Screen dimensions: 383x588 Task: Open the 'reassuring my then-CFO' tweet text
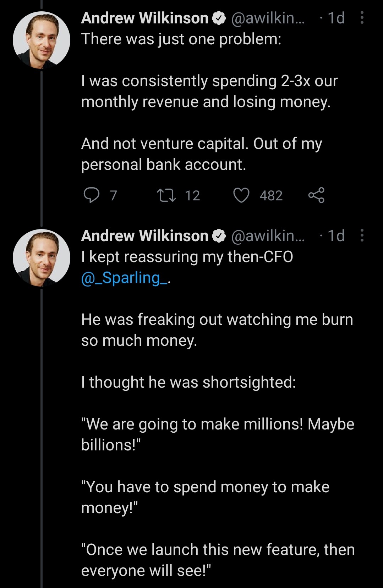(x=187, y=257)
